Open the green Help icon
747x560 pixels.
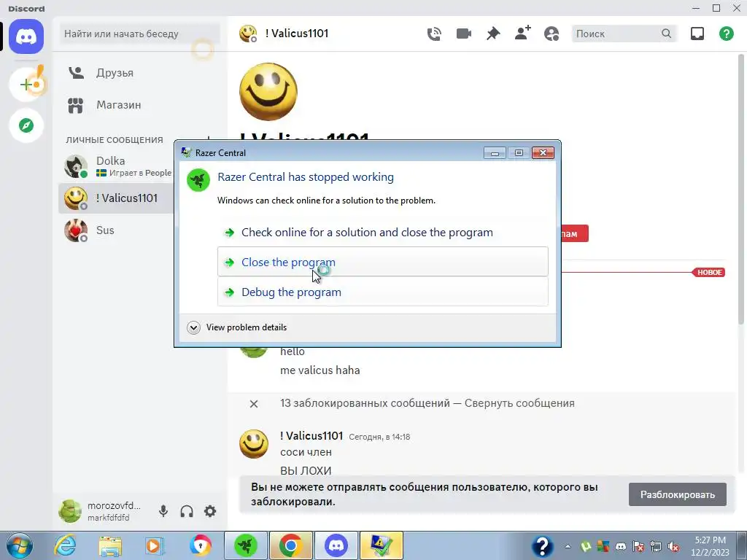coord(727,34)
